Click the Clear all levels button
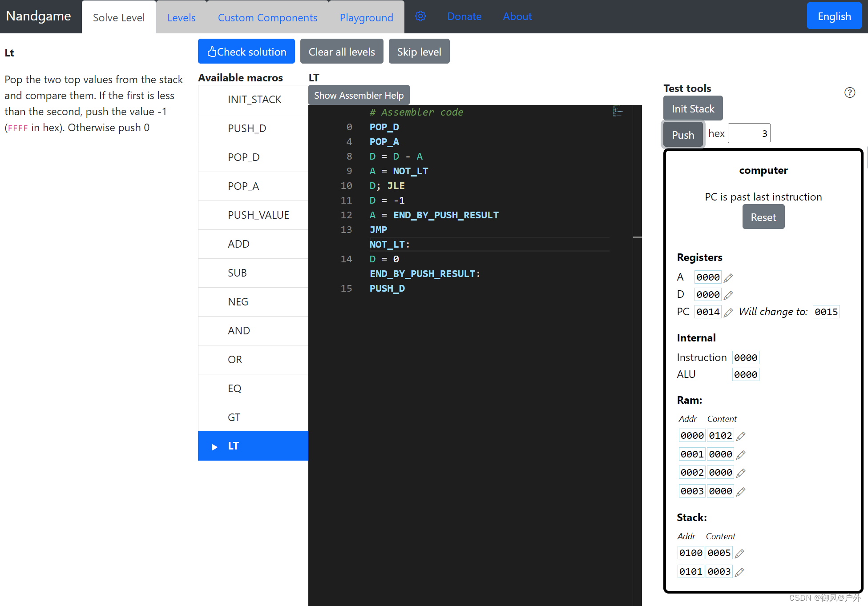This screenshot has height=606, width=868. coord(341,52)
